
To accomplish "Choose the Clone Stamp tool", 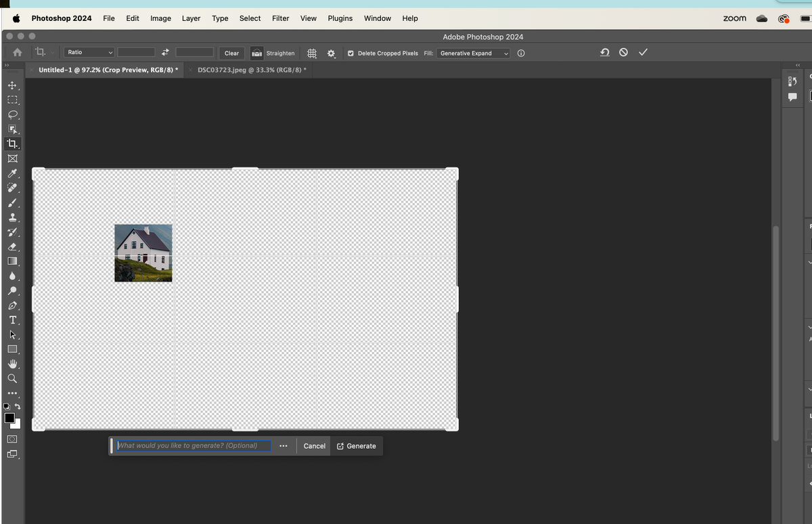I will 12,218.
